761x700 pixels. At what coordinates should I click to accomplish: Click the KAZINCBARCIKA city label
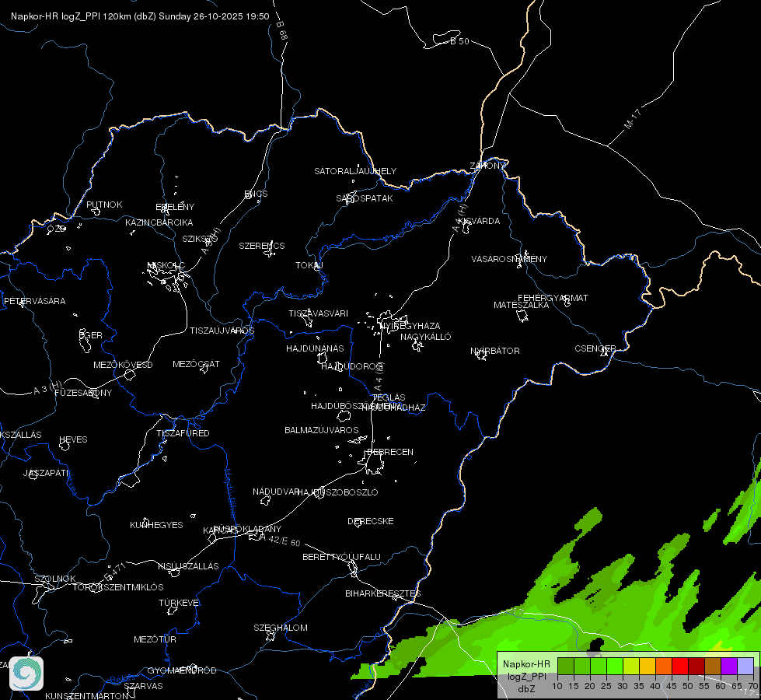pos(159,222)
